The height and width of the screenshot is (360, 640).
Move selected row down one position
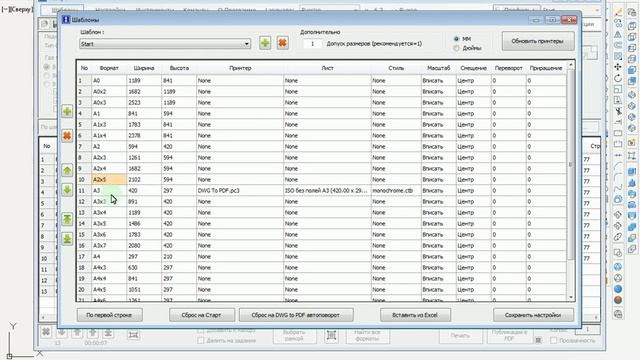pyautogui.click(x=67, y=190)
